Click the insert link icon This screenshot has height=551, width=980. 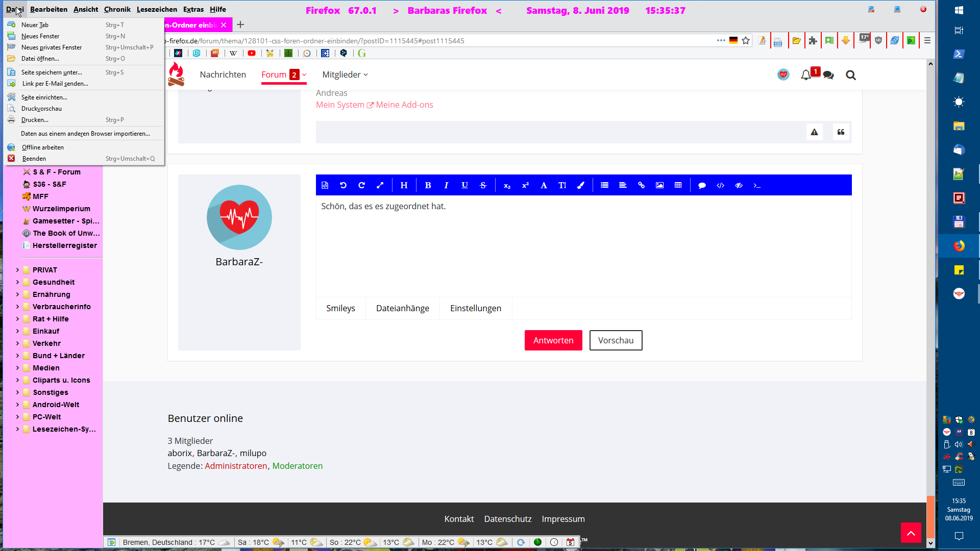pos(641,185)
